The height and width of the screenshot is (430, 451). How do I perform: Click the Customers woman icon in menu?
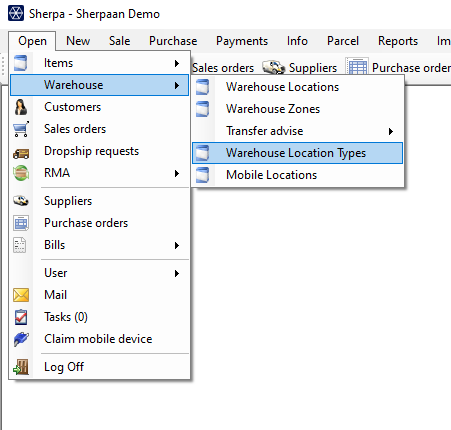click(21, 107)
